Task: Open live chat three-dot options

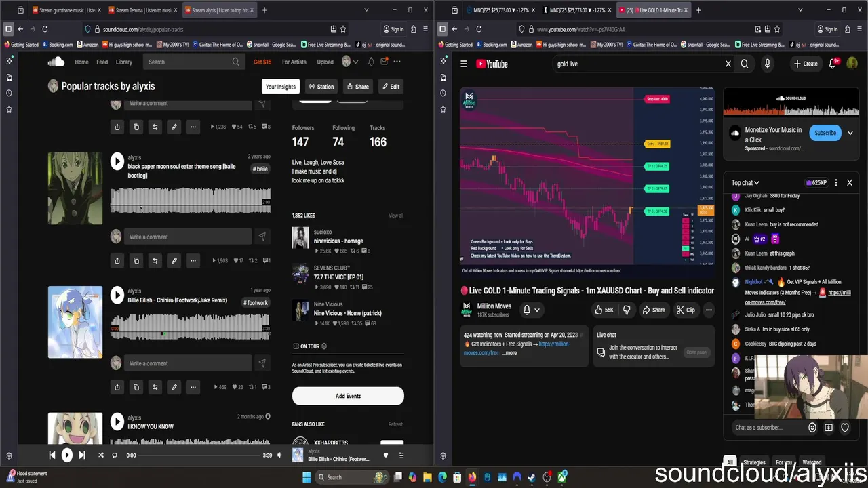Action: 836,182
